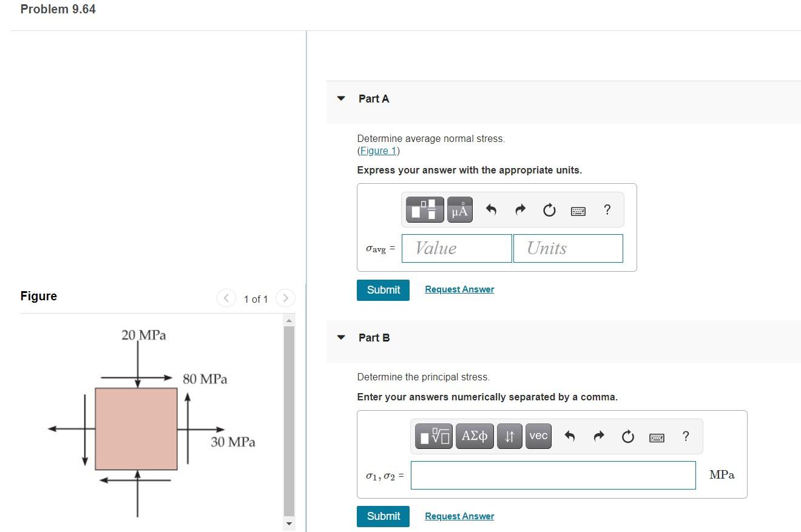Image resolution: width=801 pixels, height=532 pixels.
Task: Click the MPa unit label in Part B
Action: click(x=722, y=475)
